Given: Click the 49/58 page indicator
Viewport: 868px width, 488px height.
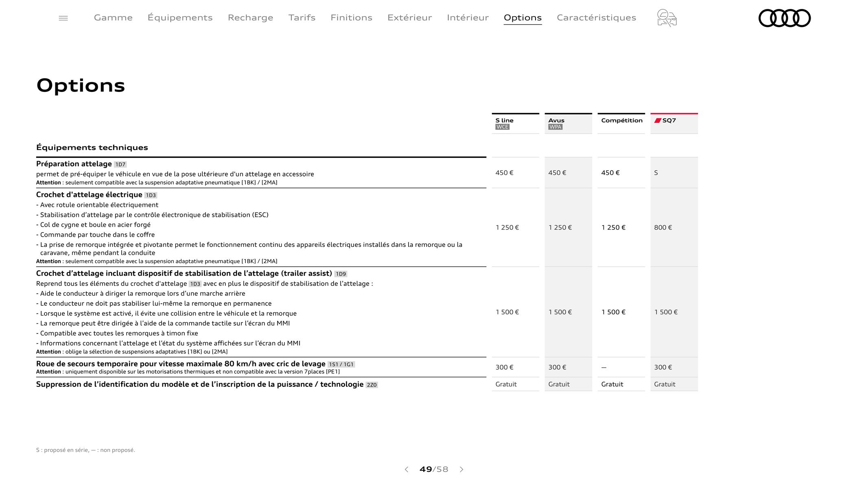Looking at the screenshot, I should tap(434, 469).
